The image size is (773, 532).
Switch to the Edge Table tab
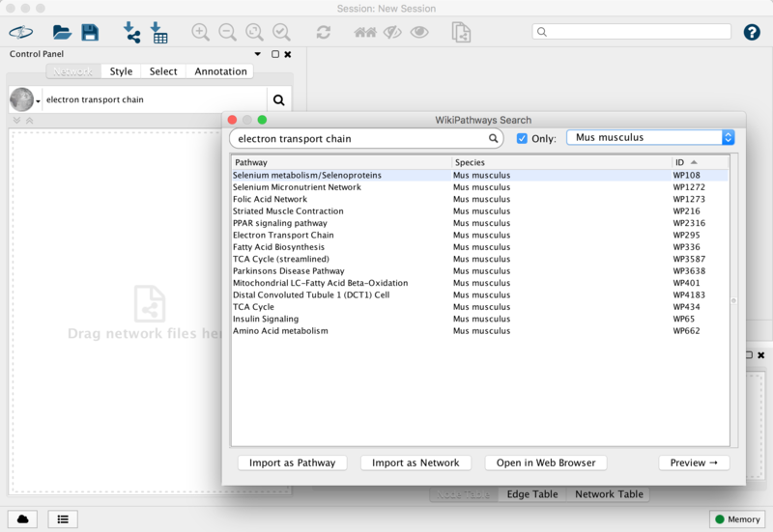point(532,494)
